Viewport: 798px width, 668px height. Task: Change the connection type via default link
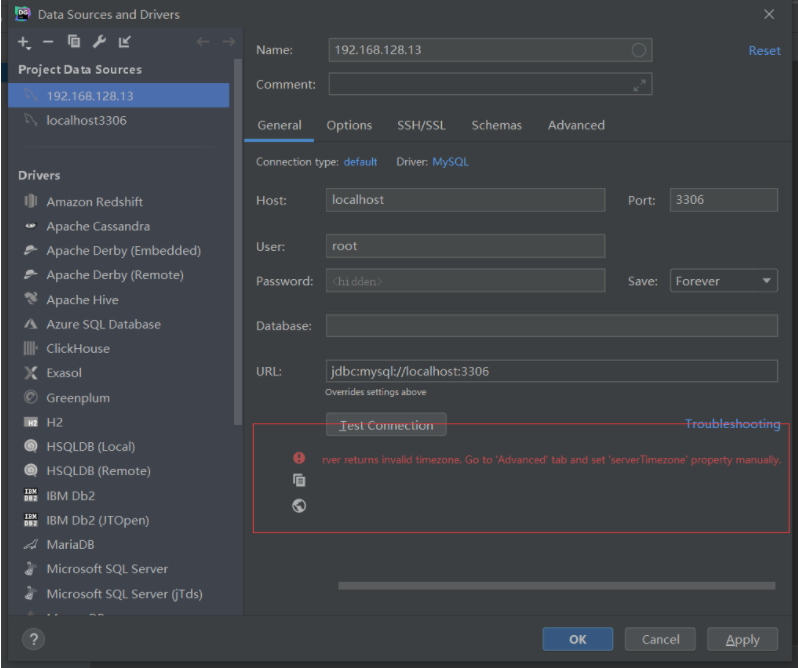360,162
